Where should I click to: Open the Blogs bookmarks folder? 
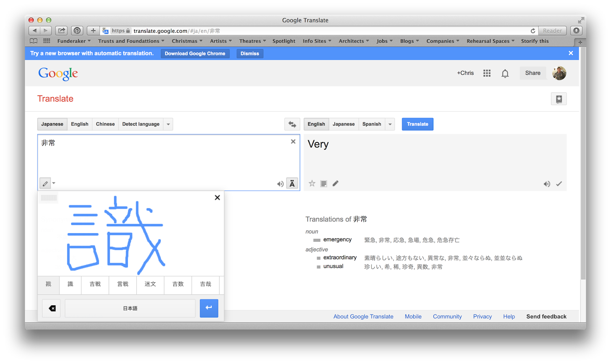coord(409,41)
